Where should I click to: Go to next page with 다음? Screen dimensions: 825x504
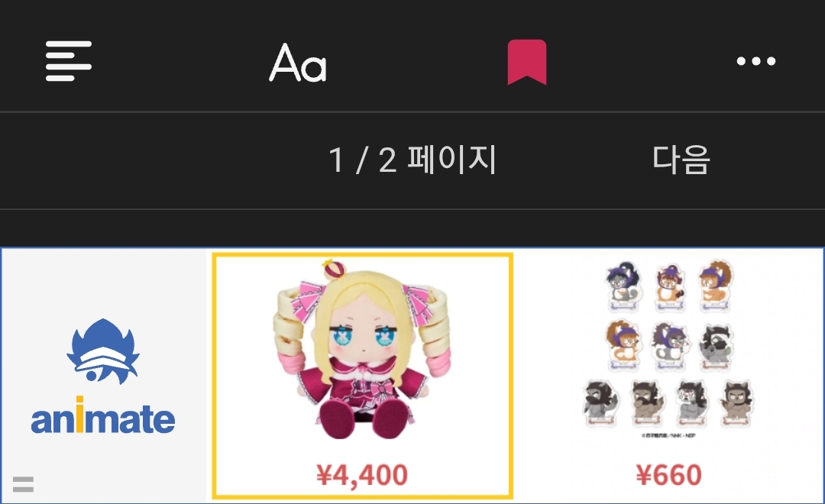(681, 160)
